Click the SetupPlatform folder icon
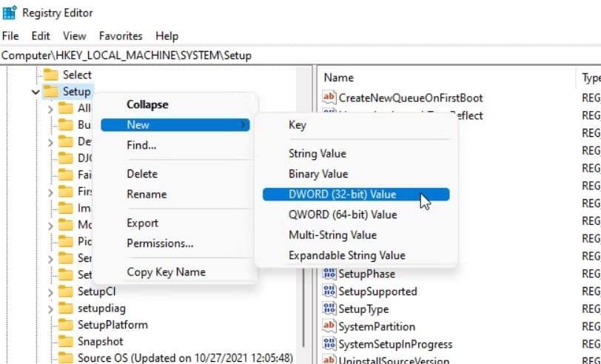 (65, 325)
